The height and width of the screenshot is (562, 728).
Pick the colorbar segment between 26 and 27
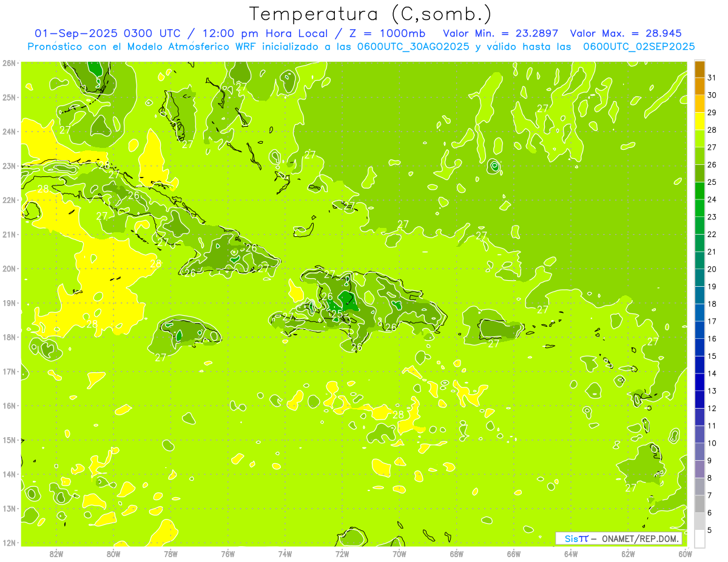699,156
